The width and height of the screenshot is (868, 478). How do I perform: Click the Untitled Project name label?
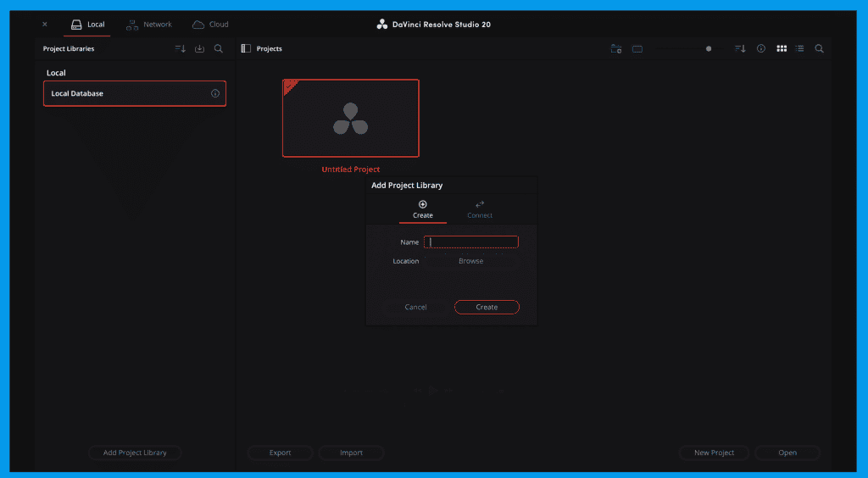pyautogui.click(x=351, y=170)
